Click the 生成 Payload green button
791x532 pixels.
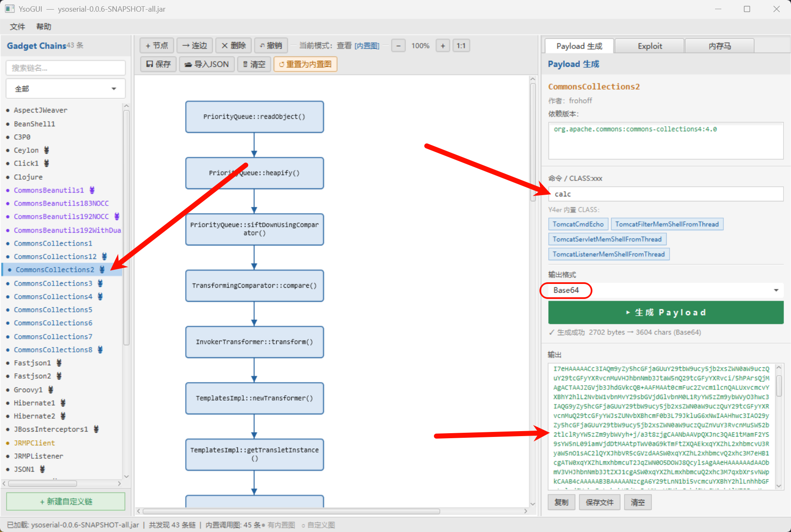pos(666,313)
